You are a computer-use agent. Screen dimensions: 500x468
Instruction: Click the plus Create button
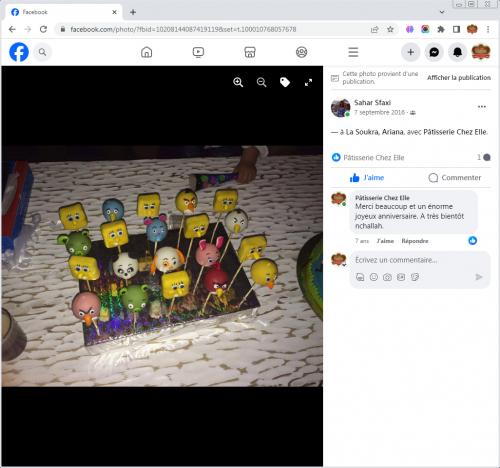tap(411, 52)
